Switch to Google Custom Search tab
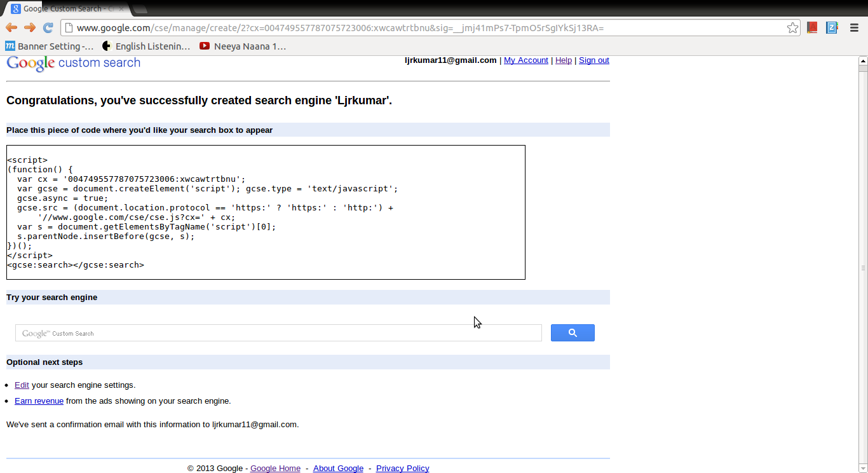The height and width of the screenshot is (473, 868). pyautogui.click(x=67, y=8)
